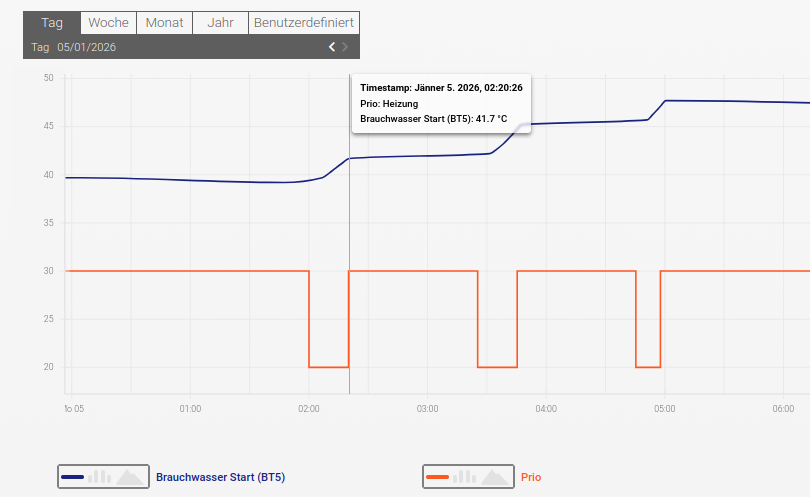The height and width of the screenshot is (497, 810).
Task: Select the Tag time range tab
Action: tap(52, 23)
